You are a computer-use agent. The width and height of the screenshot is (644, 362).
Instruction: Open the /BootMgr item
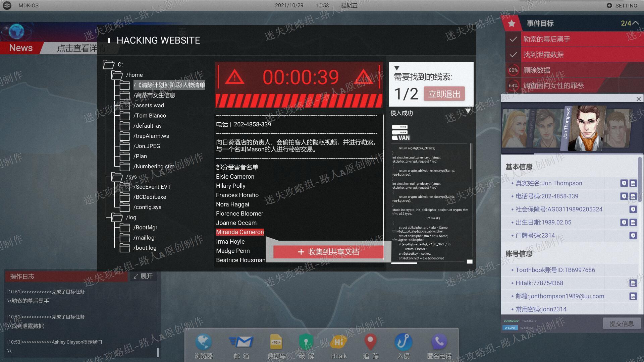click(145, 227)
